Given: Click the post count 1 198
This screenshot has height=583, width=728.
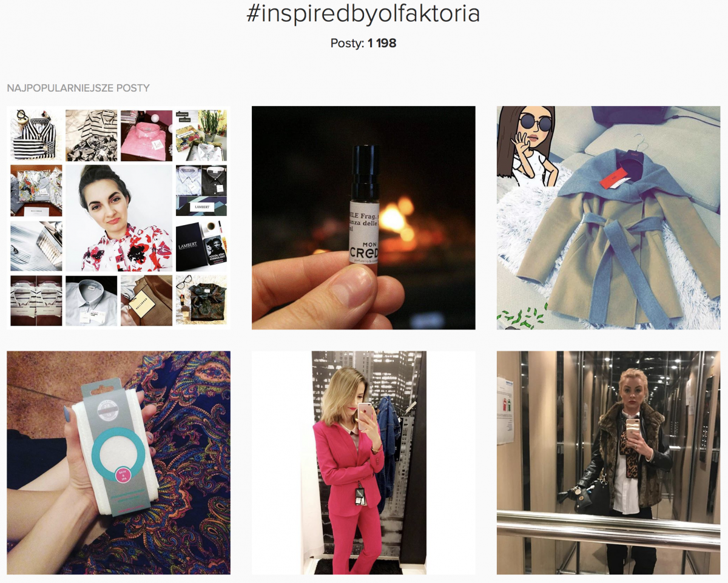Looking at the screenshot, I should (x=382, y=43).
